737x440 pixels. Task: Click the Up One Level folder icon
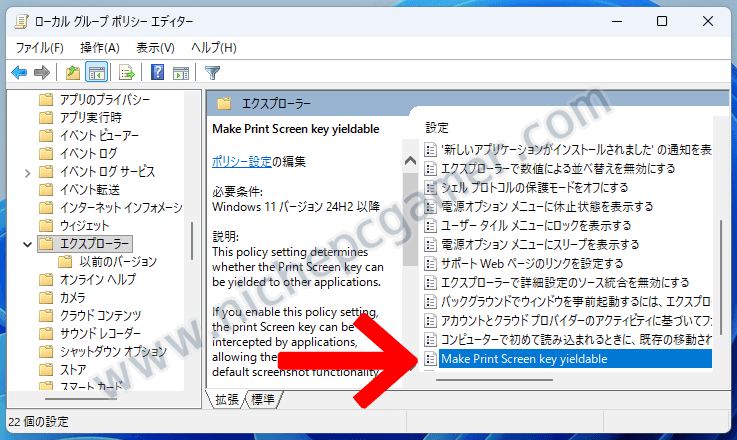click(x=72, y=72)
